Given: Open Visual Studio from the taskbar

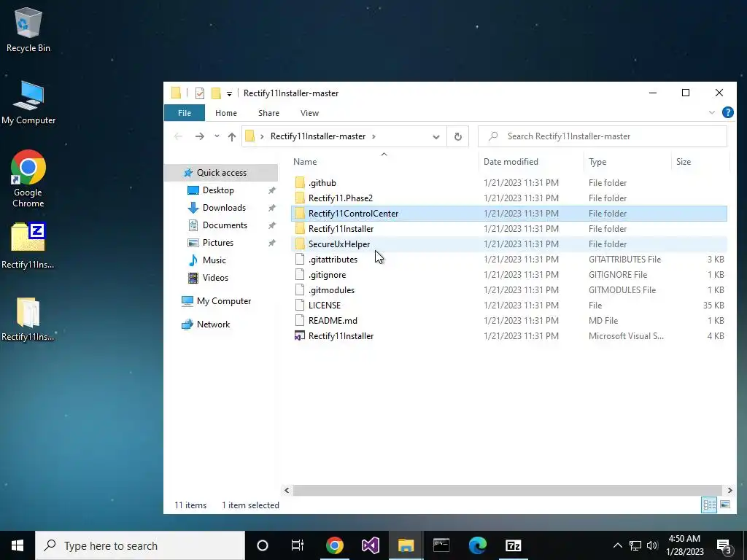Looking at the screenshot, I should click(x=370, y=545).
